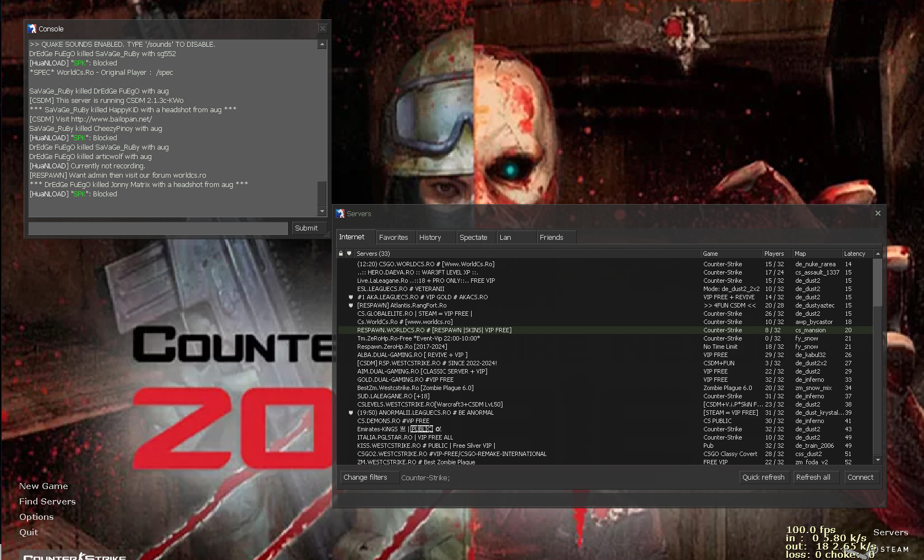Select [CSDM] RSP.WESTCSTRIKE.RO server
The width and height of the screenshot is (924, 560).
coord(604,363)
